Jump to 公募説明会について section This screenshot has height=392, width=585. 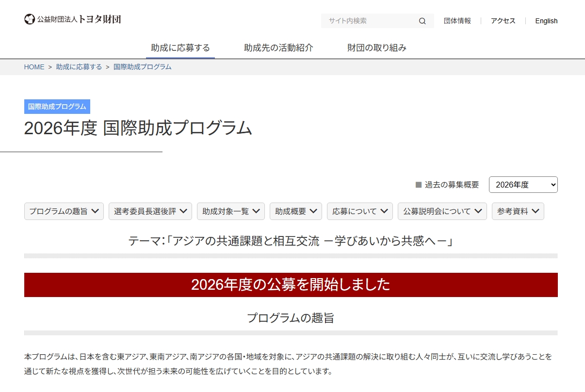(x=442, y=211)
